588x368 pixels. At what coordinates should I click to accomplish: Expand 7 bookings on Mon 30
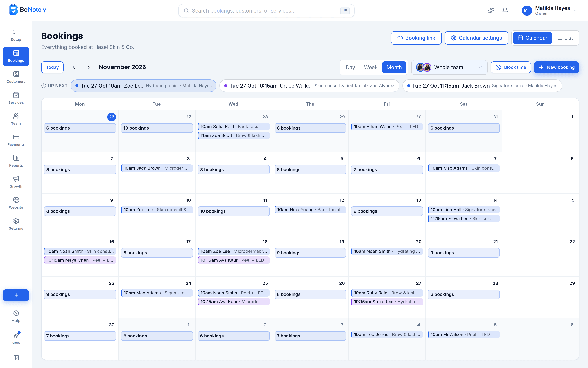(80, 336)
